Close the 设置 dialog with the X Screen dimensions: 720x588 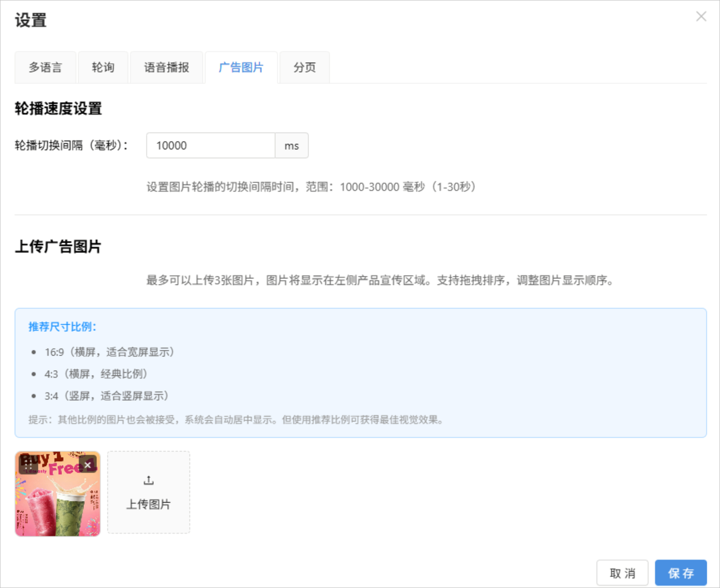tap(701, 17)
